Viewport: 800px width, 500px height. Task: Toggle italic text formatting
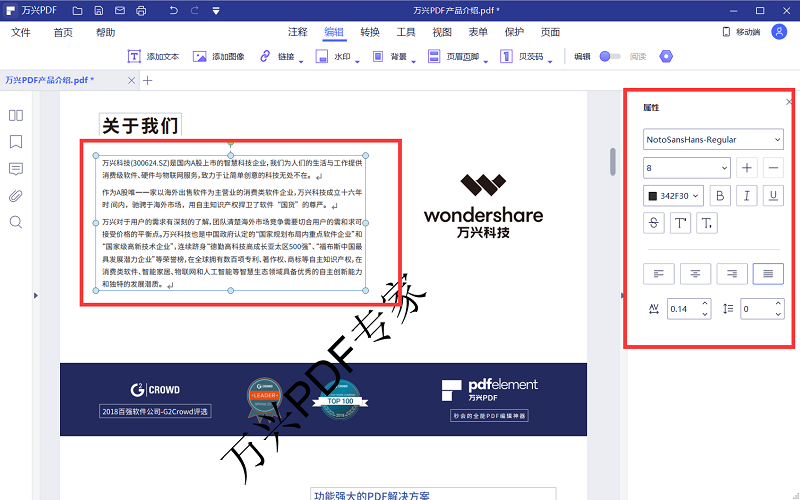pyautogui.click(x=744, y=195)
